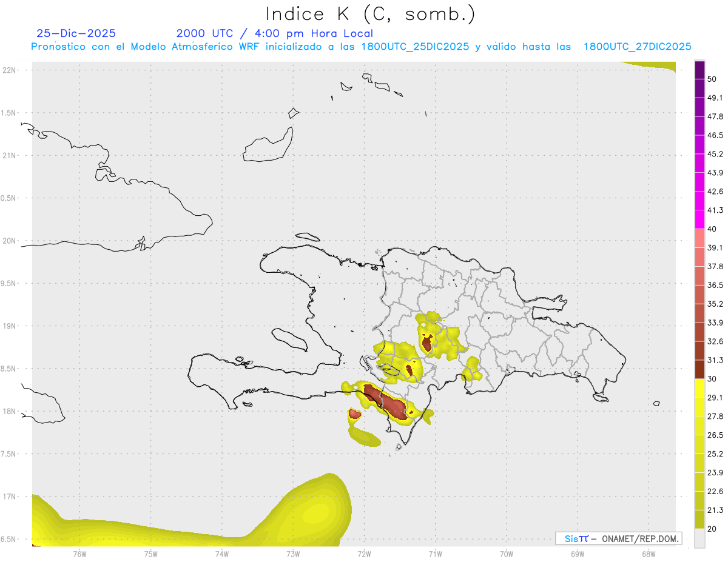Click the "20" color scale label

tap(712, 529)
